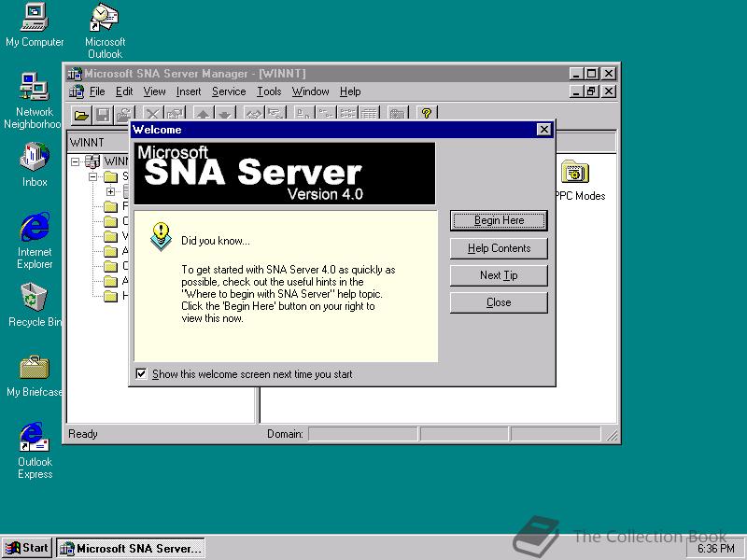
Task: Click SNA Manager title bar system icon
Action: pyautogui.click(x=75, y=74)
